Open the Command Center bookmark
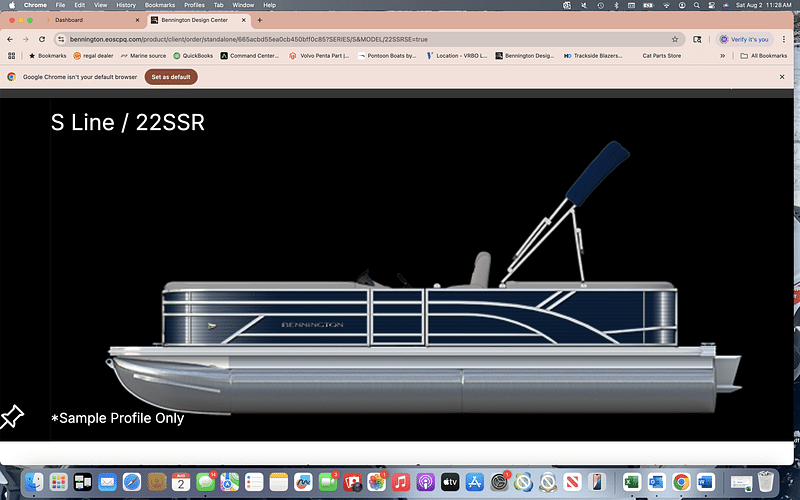 tap(250, 56)
